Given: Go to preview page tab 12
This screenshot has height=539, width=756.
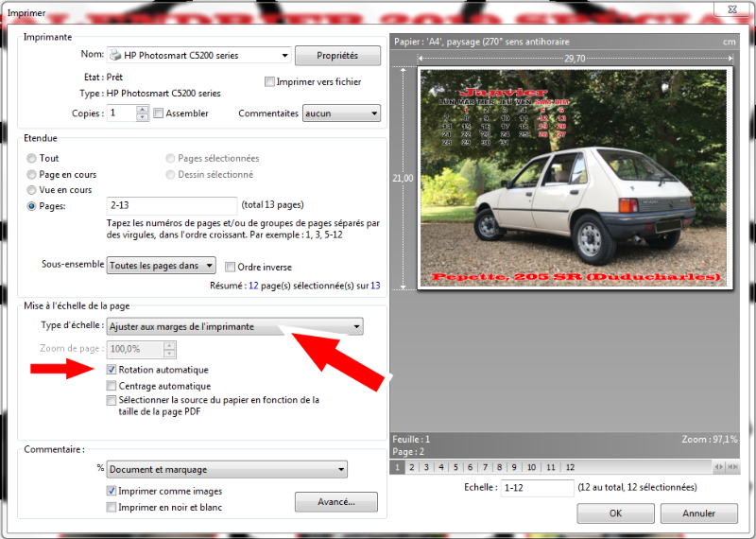Looking at the screenshot, I should (569, 467).
